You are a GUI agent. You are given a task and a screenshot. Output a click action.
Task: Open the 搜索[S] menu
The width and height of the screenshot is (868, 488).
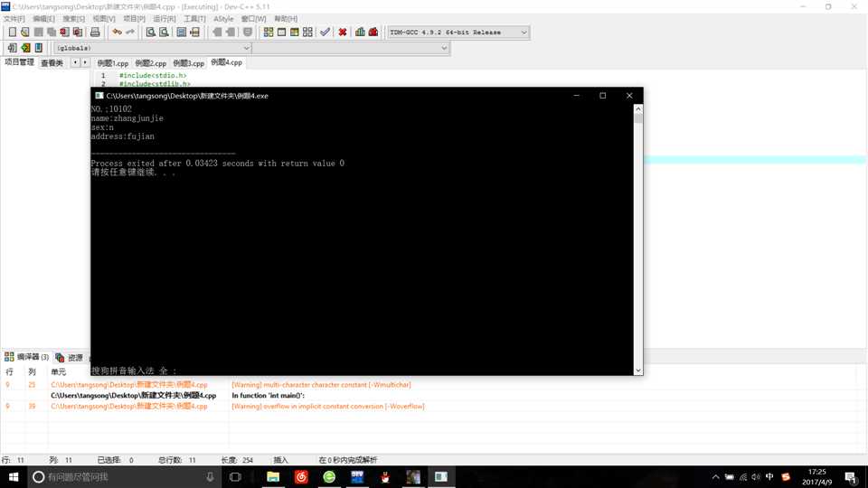click(x=73, y=19)
